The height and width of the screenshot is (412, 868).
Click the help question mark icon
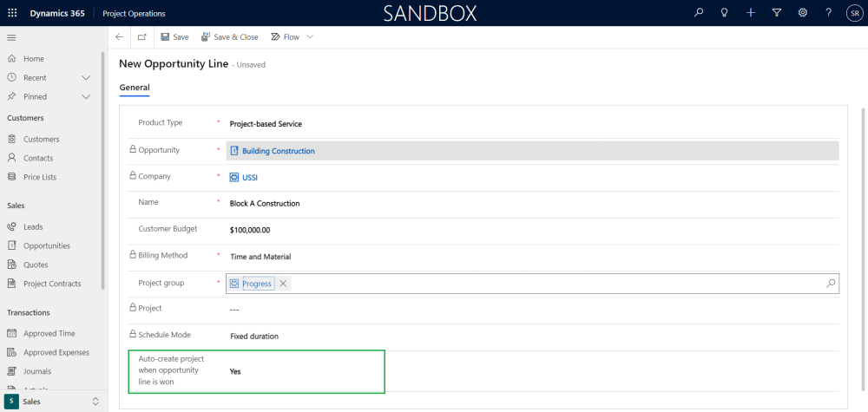[x=828, y=13]
